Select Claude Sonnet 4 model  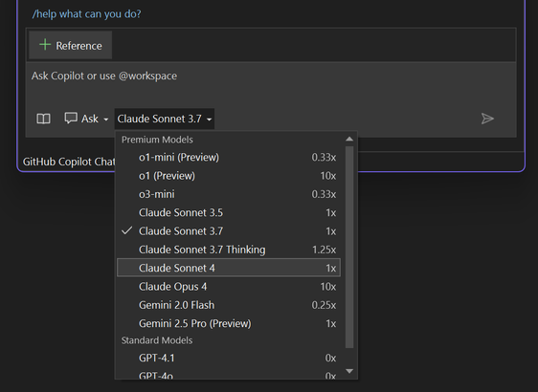pyautogui.click(x=229, y=268)
